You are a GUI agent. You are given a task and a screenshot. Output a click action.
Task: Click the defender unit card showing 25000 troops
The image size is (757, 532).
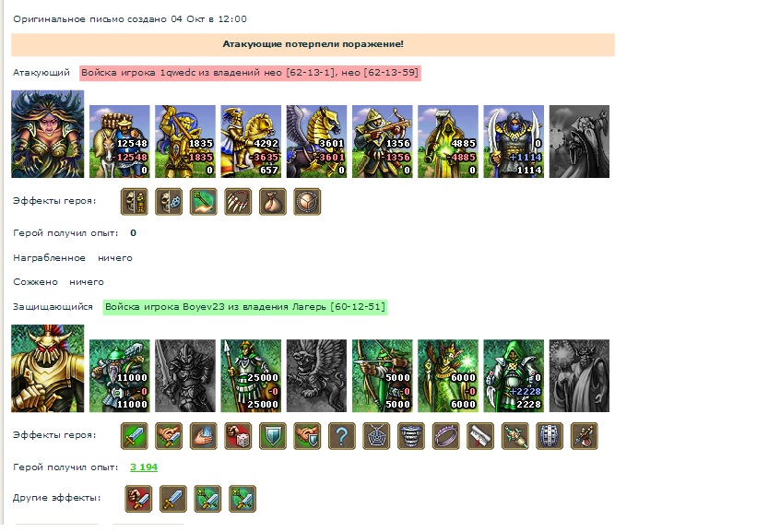[251, 375]
